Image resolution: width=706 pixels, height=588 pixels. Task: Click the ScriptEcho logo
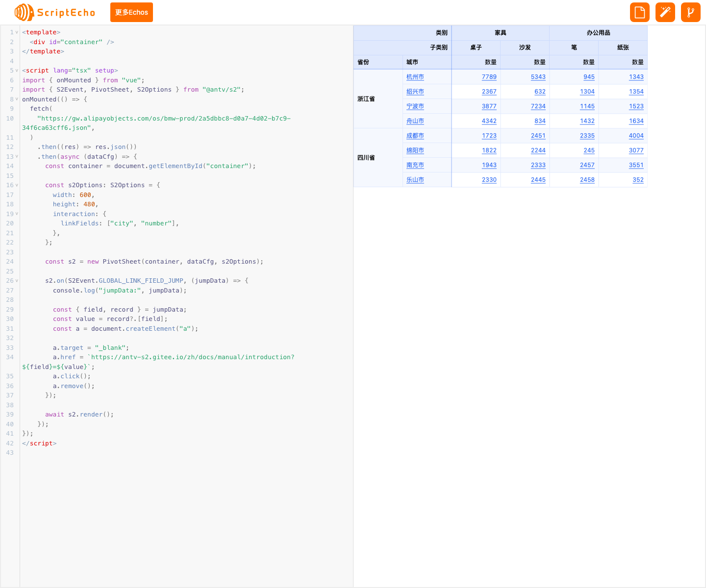(x=55, y=12)
